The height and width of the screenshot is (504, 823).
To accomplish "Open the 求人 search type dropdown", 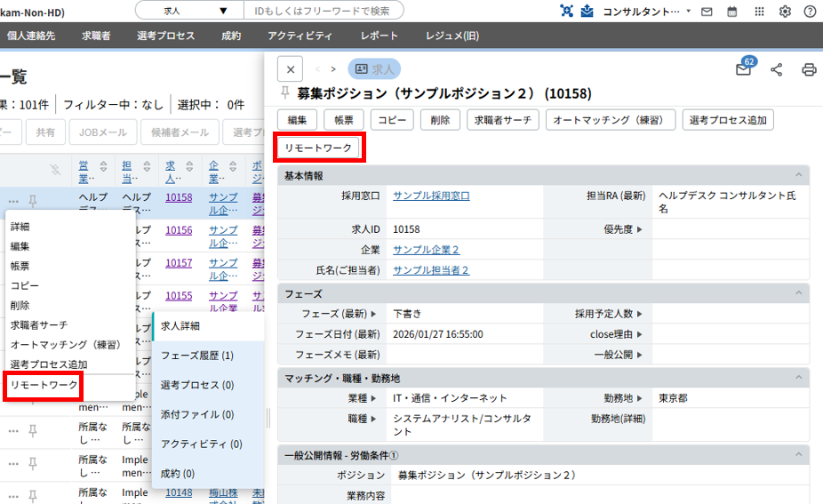I will 188,11.
